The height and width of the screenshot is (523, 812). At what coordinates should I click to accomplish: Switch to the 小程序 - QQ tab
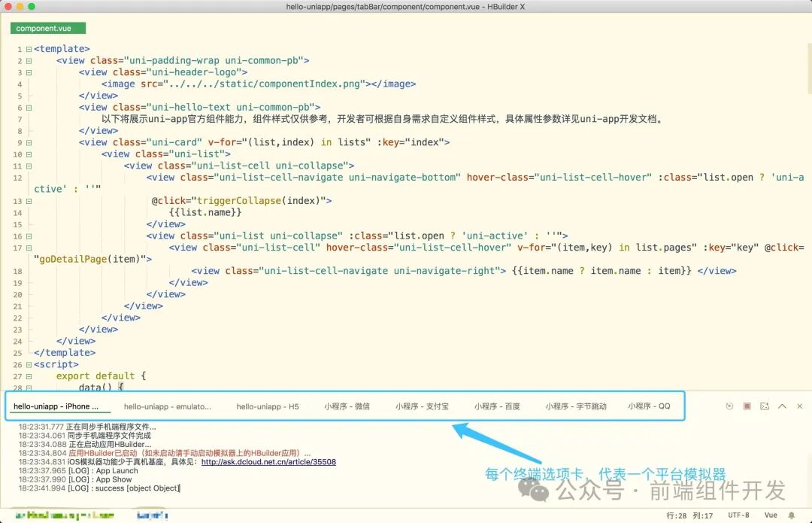point(649,406)
